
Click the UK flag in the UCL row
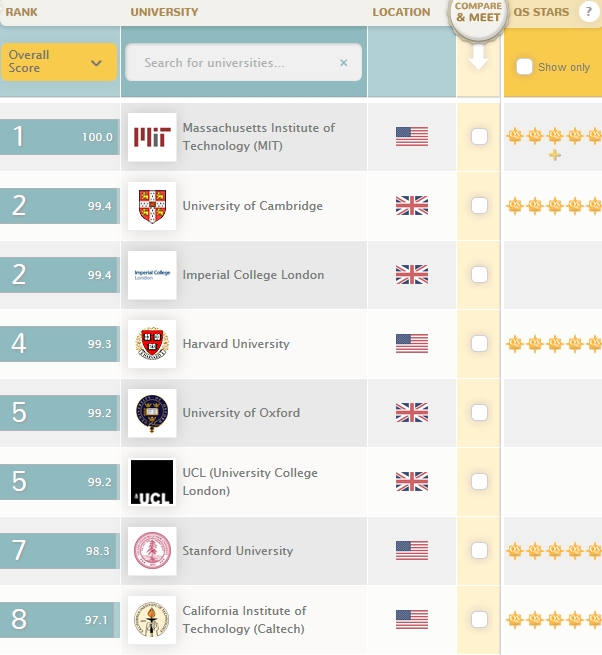coord(412,482)
